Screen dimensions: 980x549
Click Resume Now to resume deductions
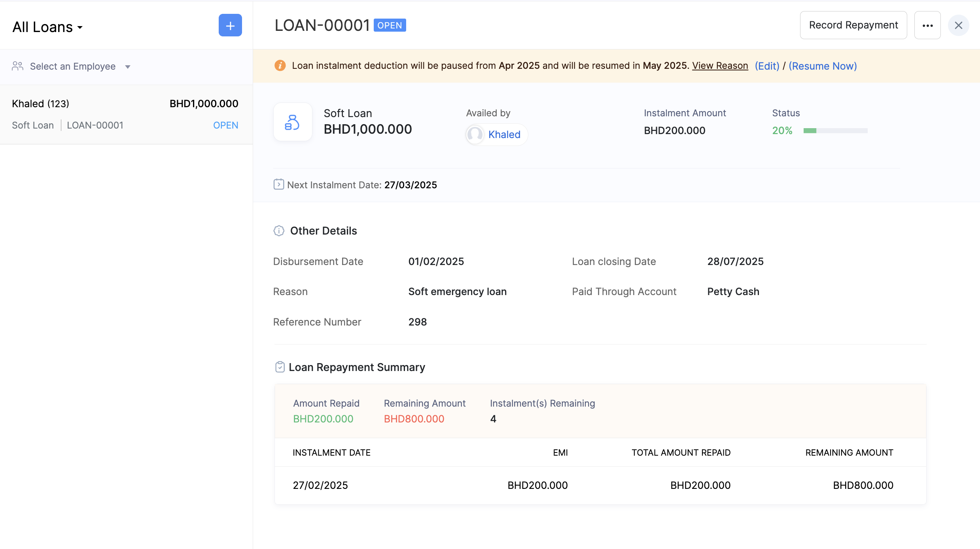click(x=823, y=66)
